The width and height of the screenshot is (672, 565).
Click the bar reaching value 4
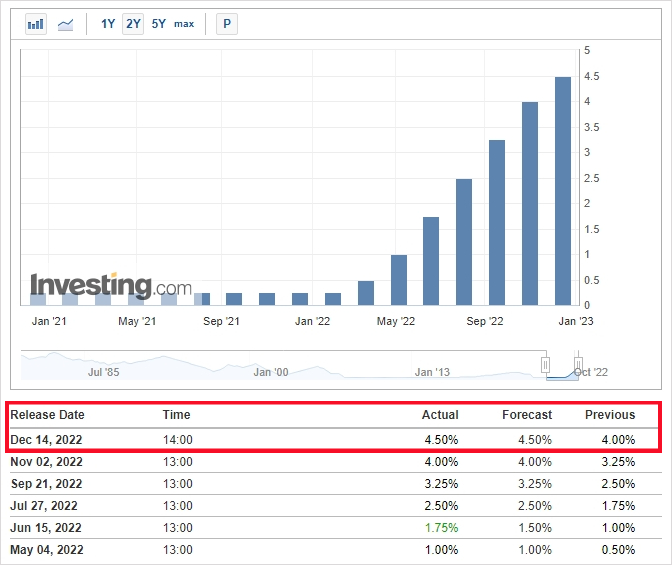530,204
